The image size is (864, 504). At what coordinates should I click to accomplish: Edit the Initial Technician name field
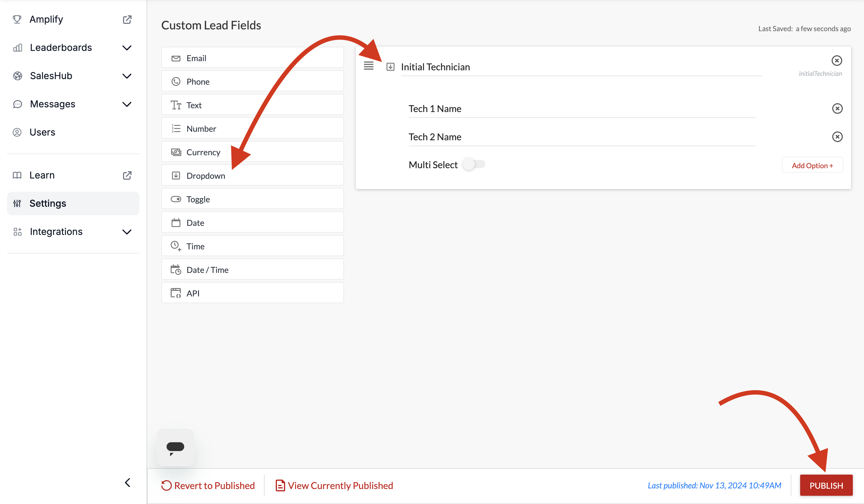(x=581, y=67)
